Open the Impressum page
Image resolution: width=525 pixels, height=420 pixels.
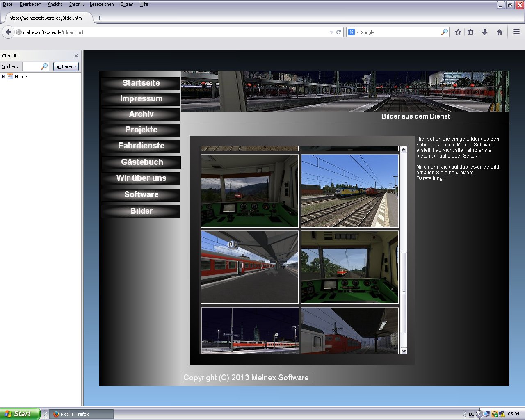141,99
